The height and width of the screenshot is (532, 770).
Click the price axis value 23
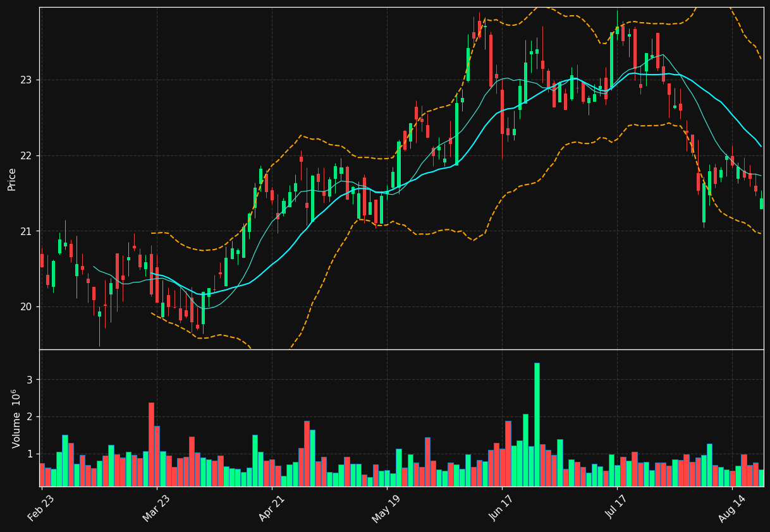coord(27,80)
